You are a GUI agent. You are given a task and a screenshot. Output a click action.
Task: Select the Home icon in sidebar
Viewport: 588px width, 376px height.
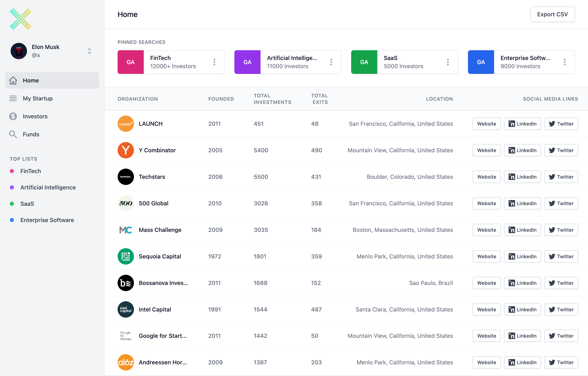[13, 80]
